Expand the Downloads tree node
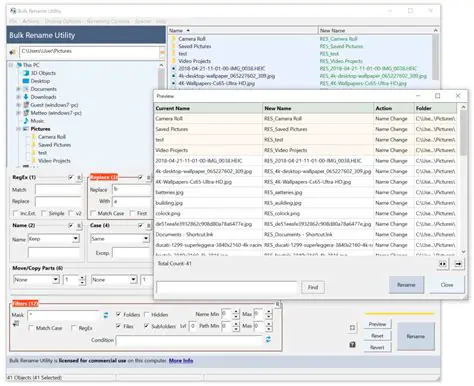Screen dimensions: 474x386 [19, 97]
